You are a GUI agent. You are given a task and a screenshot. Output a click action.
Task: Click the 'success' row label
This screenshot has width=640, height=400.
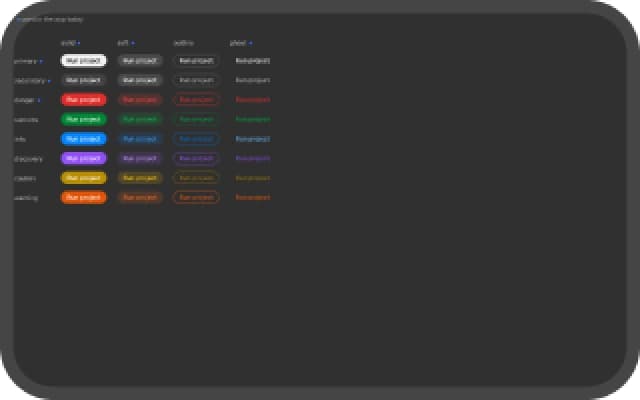[26, 120]
